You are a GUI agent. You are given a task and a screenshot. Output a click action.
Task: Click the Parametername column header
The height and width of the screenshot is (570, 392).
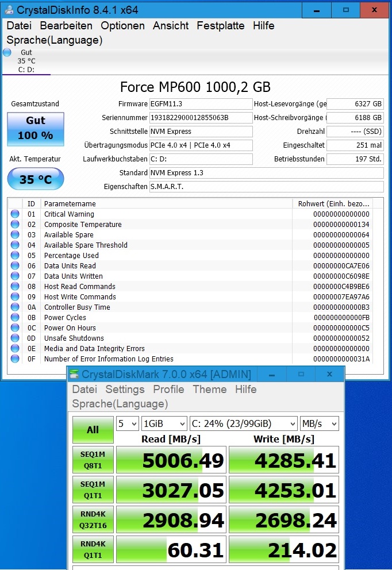tap(167, 203)
